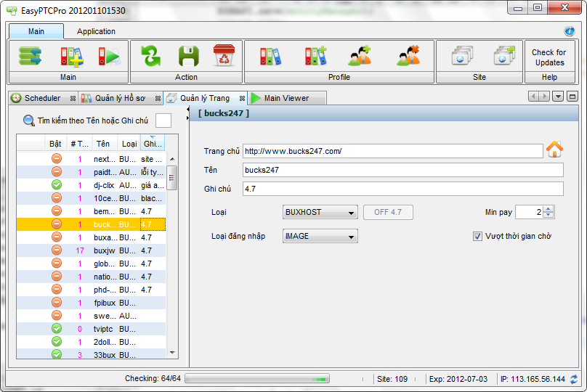Select the phd-... row name
Image resolution: width=587 pixels, height=392 pixels.
pyautogui.click(x=105, y=290)
